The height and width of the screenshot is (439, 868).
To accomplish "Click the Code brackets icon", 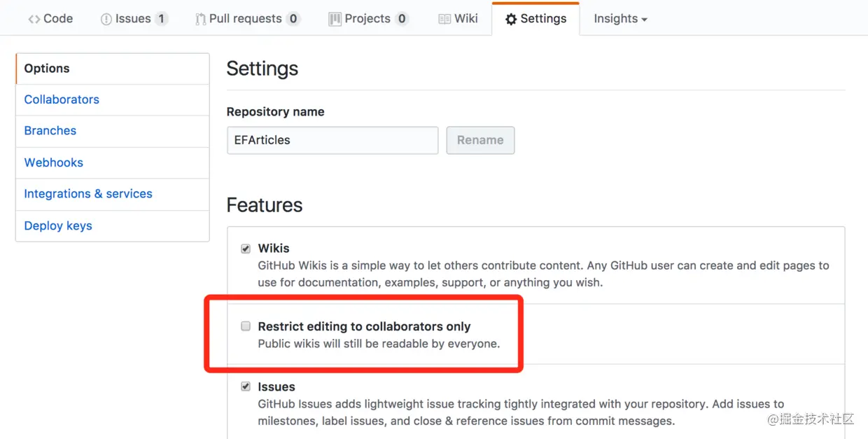I will point(34,19).
